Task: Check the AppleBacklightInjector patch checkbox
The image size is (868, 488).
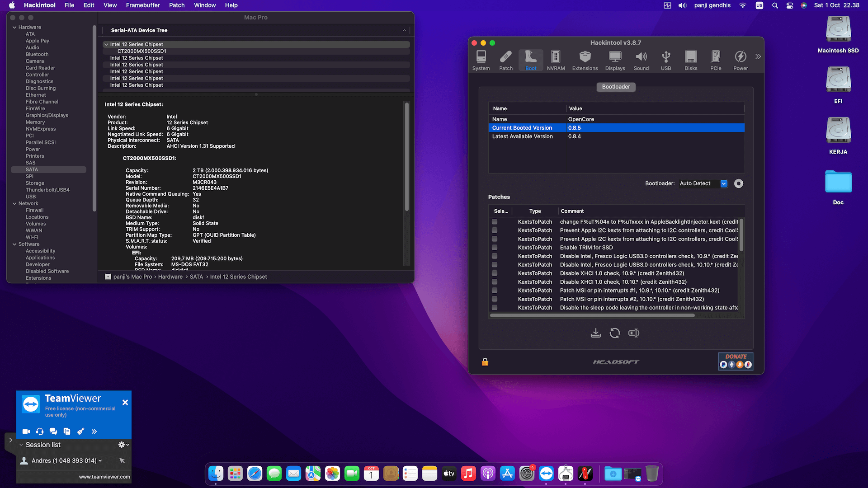Action: 495,222
